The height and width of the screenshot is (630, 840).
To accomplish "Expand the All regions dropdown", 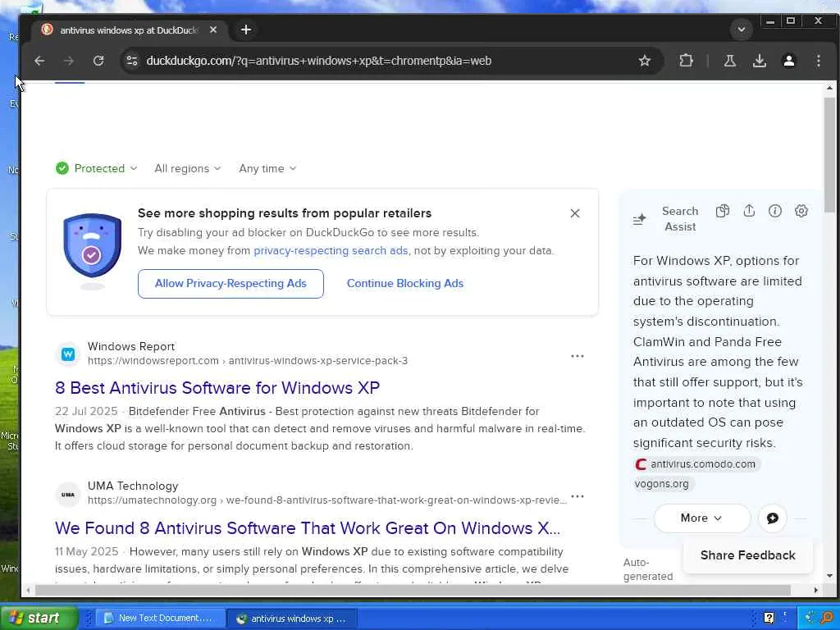I will pos(188,168).
